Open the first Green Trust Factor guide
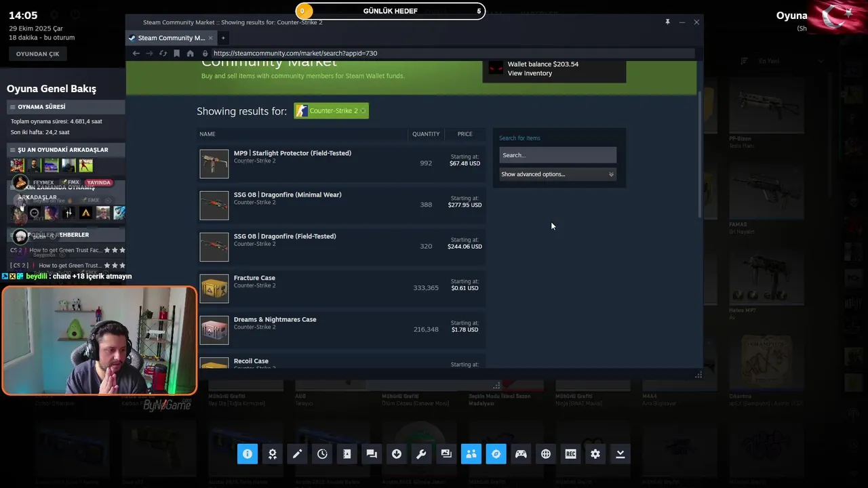The width and height of the screenshot is (868, 488). click(x=67, y=250)
